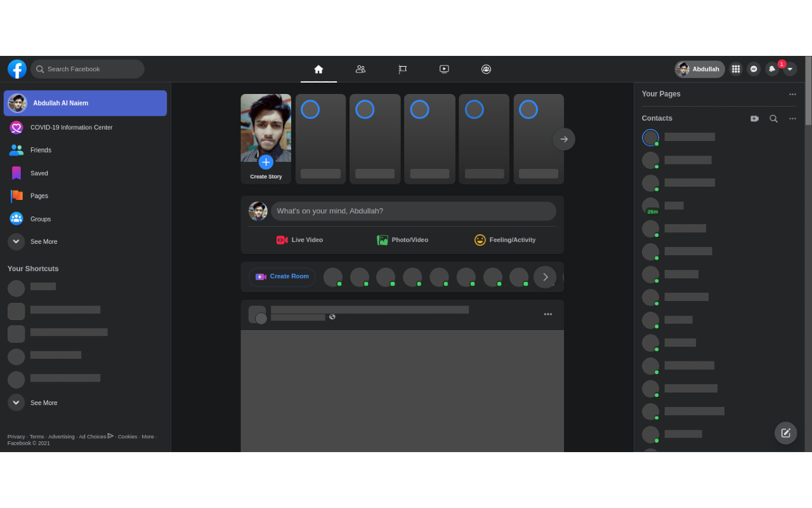
Task: Expand See More under Groups
Action: click(32, 242)
